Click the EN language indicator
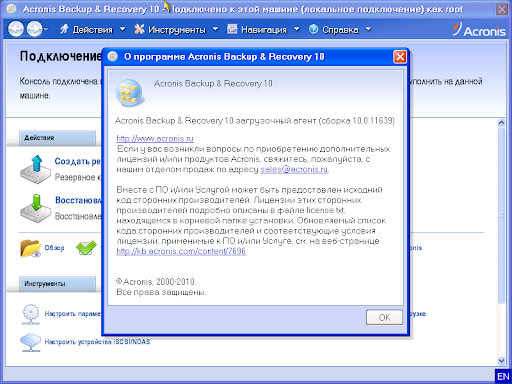The width and height of the screenshot is (512, 384). point(503,377)
